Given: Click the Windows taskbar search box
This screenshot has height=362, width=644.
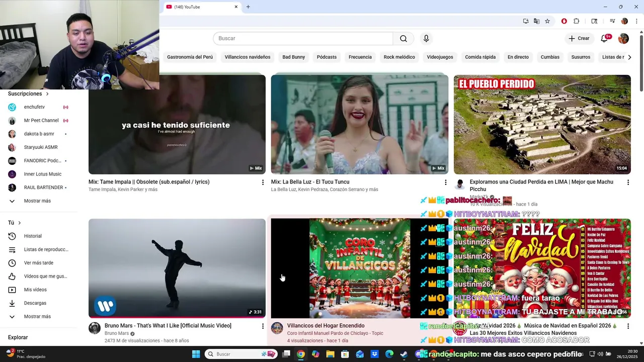Looking at the screenshot, I should [241, 354].
